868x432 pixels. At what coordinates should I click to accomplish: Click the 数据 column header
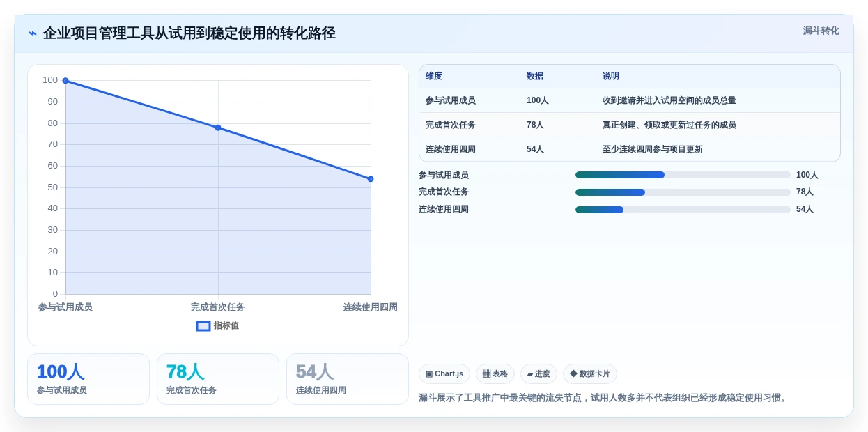click(x=535, y=77)
